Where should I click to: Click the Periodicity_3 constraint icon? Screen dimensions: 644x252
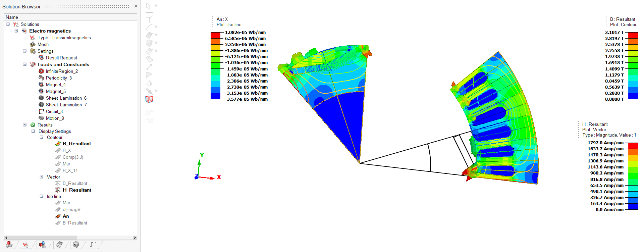point(41,78)
